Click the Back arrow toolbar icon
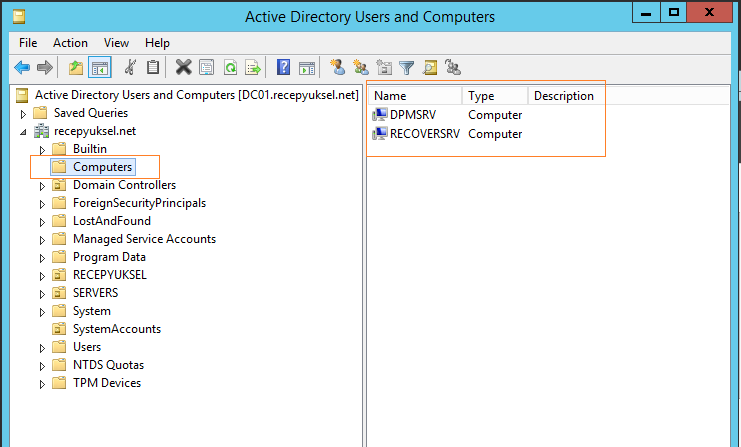The image size is (741, 447). coord(22,68)
